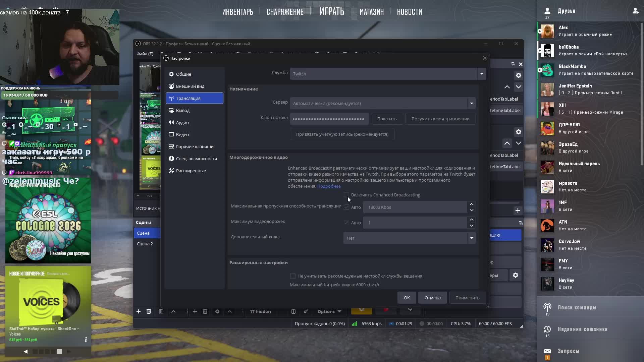Image resolution: width=644 pixels, height=362 pixels.
Task: Open the МАГАЗИН game tab
Action: pos(372,12)
